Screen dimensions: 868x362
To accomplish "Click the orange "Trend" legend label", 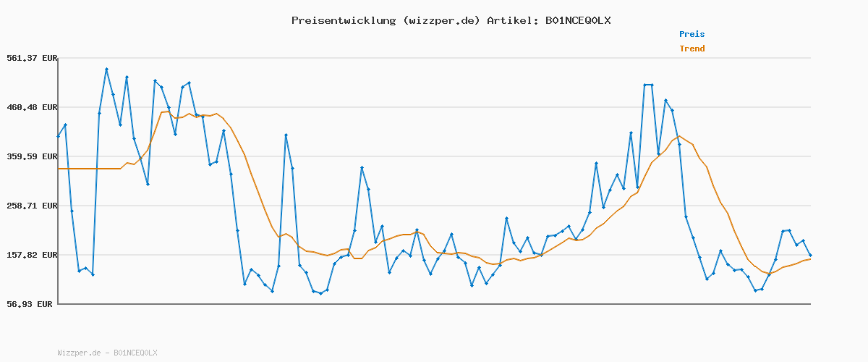I will click(692, 49).
